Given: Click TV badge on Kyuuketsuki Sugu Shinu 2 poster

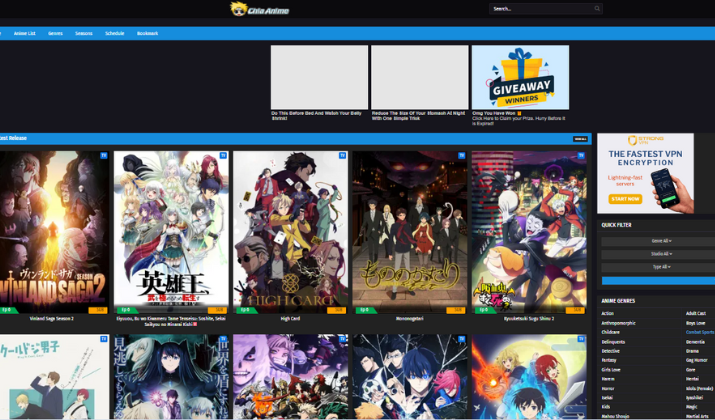Looking at the screenshot, I should pos(581,156).
